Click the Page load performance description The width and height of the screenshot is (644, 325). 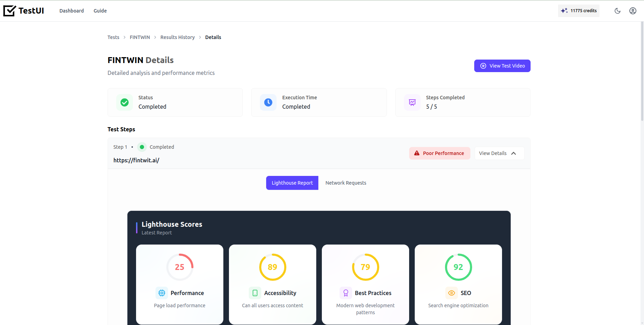point(180,305)
